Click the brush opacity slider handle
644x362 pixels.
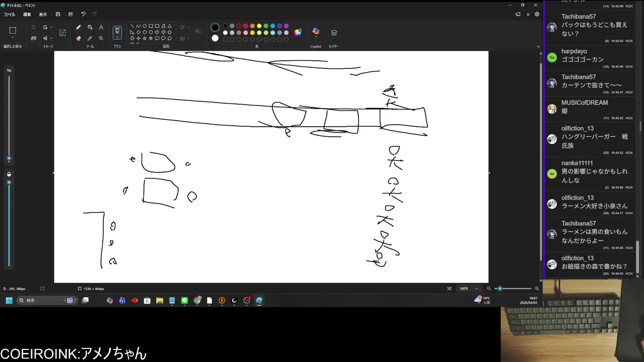pos(9,182)
